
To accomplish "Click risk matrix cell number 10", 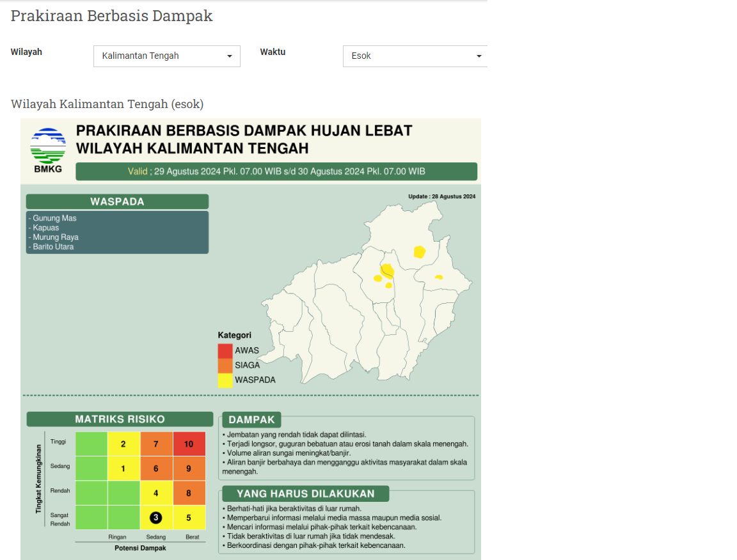I will [x=189, y=444].
